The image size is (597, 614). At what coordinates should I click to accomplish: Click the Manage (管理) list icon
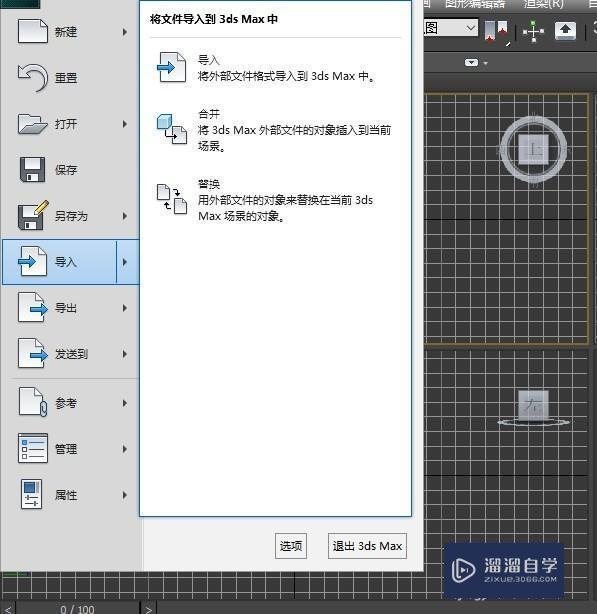(x=33, y=448)
